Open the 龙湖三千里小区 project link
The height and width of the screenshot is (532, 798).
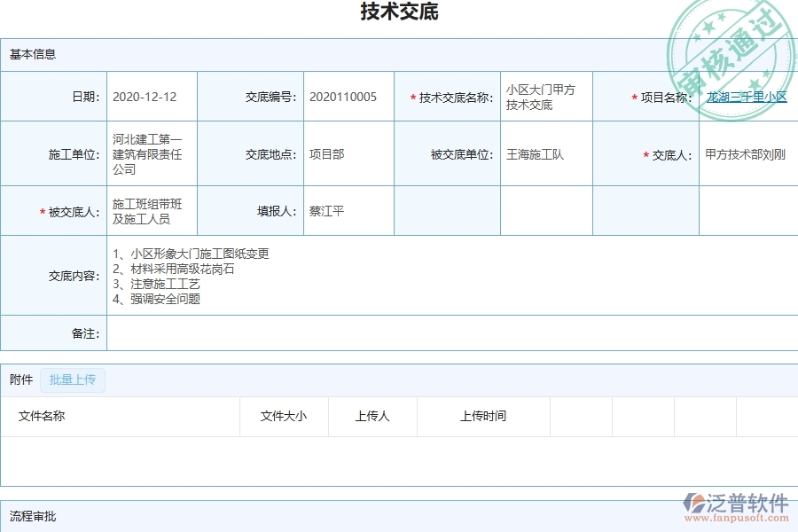(747, 96)
